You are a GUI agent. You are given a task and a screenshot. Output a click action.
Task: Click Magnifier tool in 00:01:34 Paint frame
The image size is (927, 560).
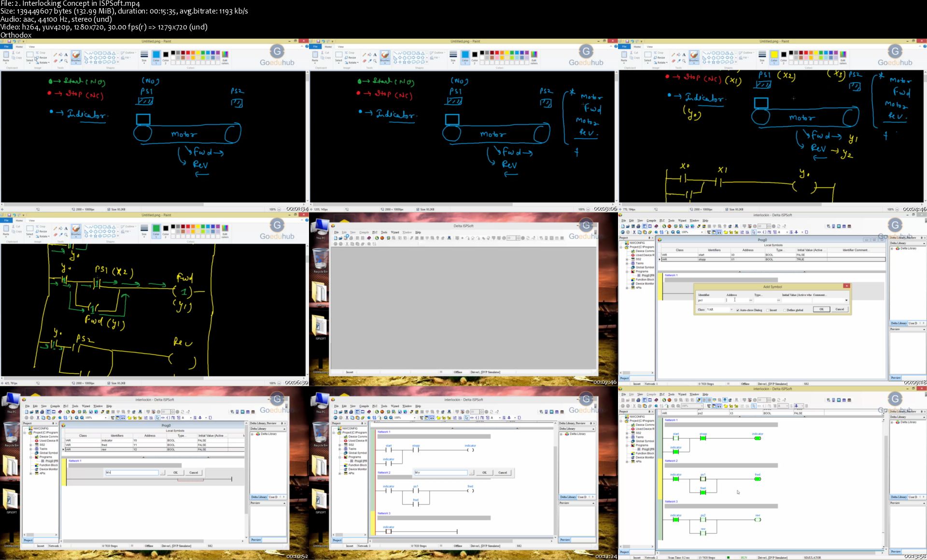click(66, 61)
